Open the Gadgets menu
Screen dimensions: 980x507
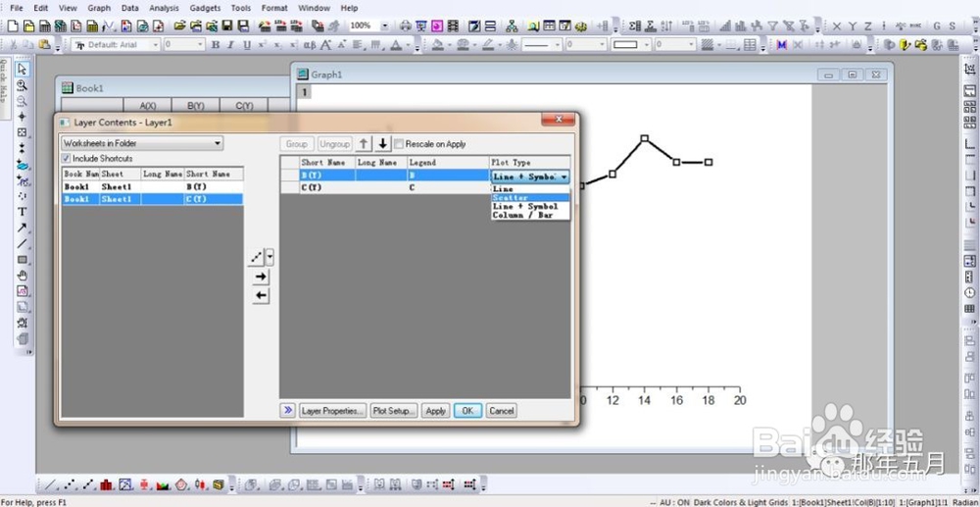click(205, 8)
